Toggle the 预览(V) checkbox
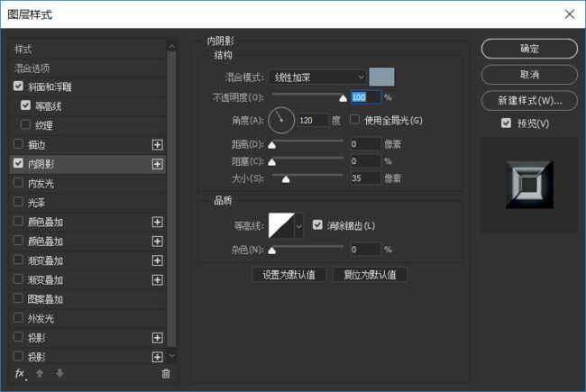586x392 pixels. (x=506, y=123)
